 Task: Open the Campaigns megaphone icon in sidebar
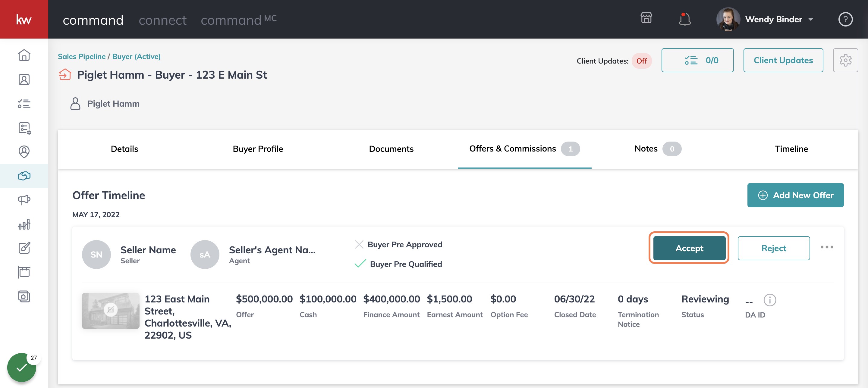[x=24, y=200]
